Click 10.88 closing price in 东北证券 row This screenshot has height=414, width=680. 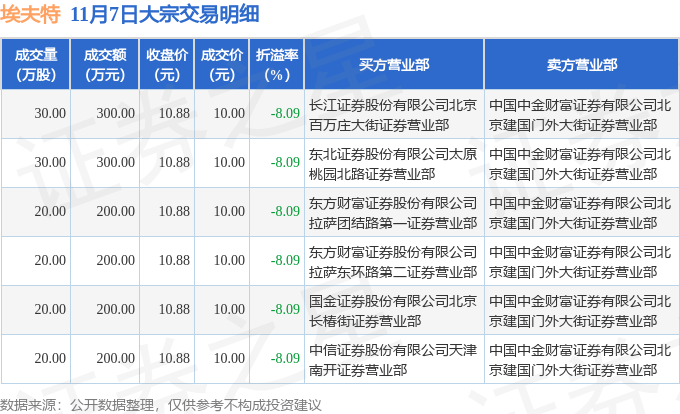pos(174,162)
